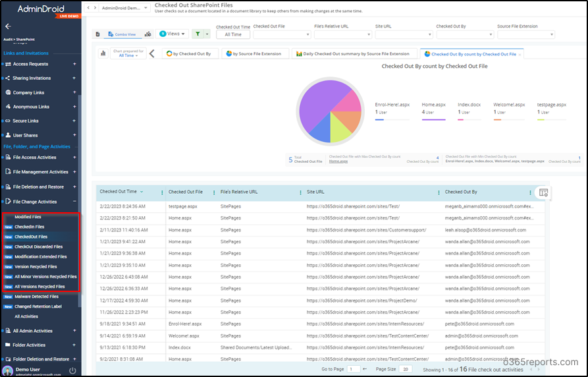Go forward using header right chevron
The height and width of the screenshot is (377, 588).
(x=95, y=7)
